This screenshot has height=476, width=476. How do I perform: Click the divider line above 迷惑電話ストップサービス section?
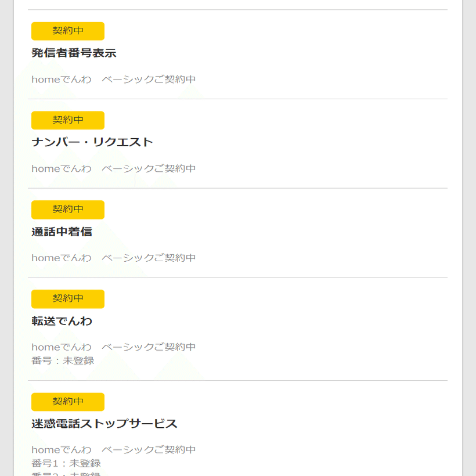[237, 381]
